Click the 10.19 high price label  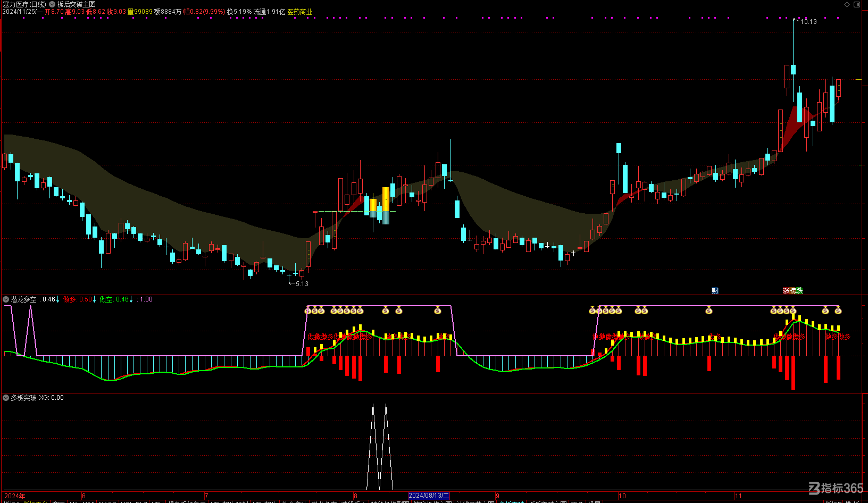point(808,22)
